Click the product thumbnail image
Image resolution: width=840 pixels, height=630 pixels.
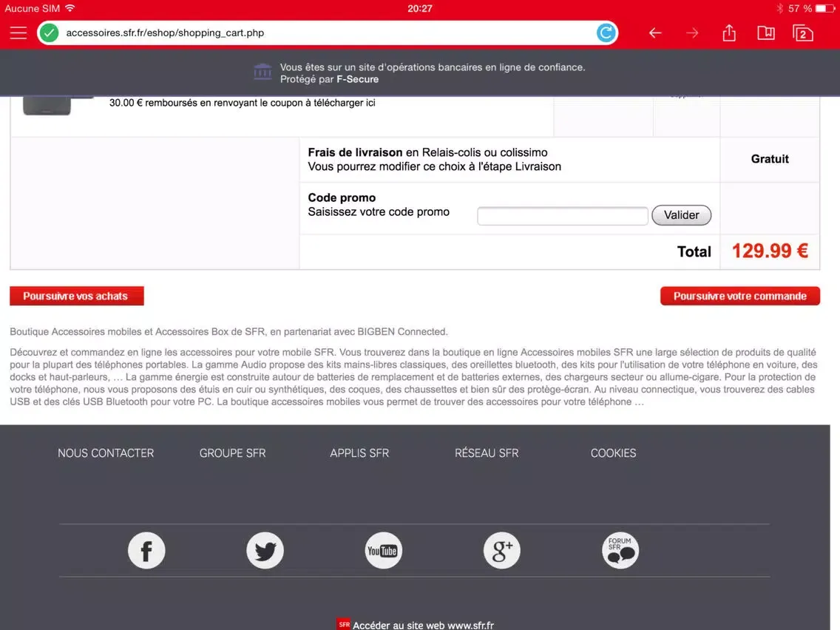(58, 106)
